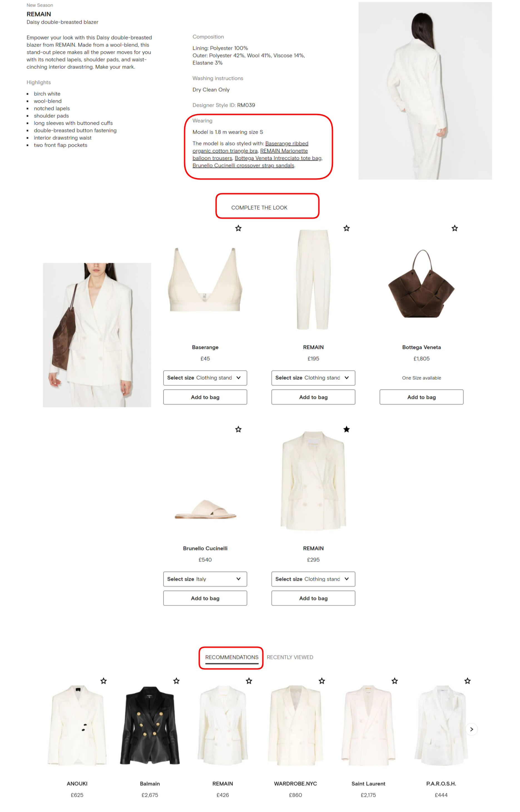
Task: Wishlist the black Balmain blazer star
Action: [x=176, y=681]
